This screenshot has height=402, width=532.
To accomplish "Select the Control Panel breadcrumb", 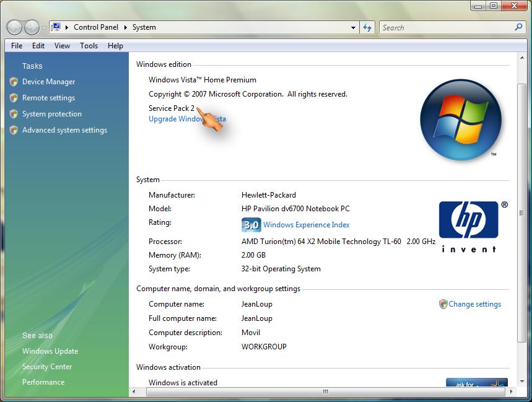I will (96, 27).
